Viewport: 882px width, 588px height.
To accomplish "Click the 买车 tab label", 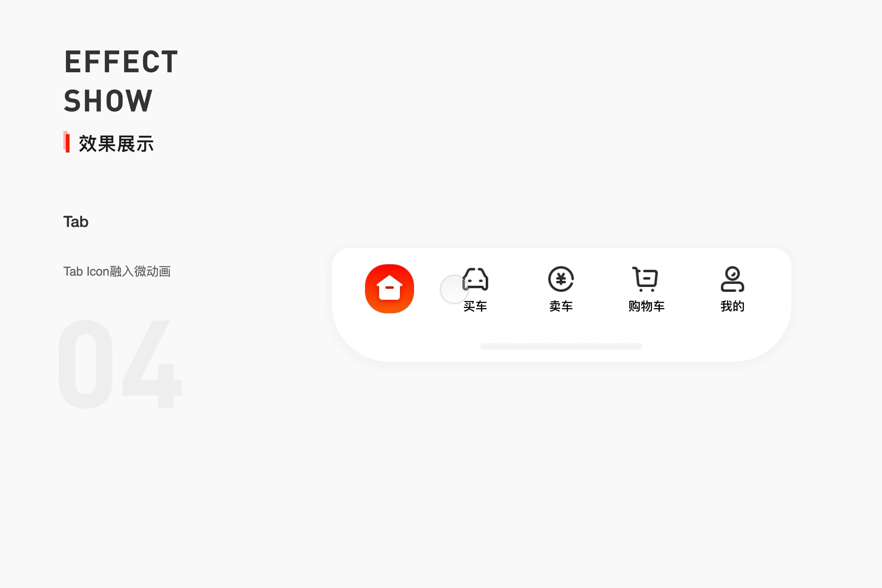I will click(475, 306).
